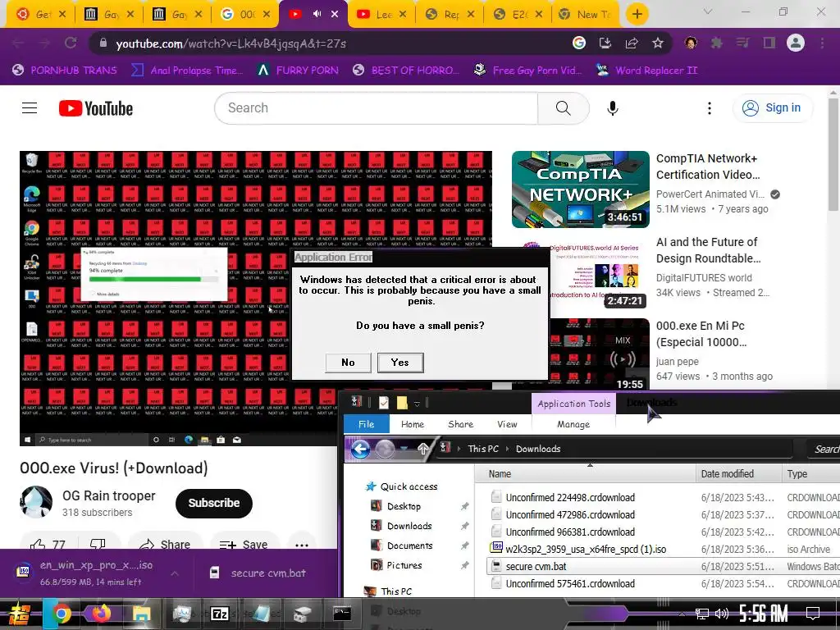This screenshot has height=630, width=840.
Task: Reload the page in Chrome
Action: click(x=71, y=43)
